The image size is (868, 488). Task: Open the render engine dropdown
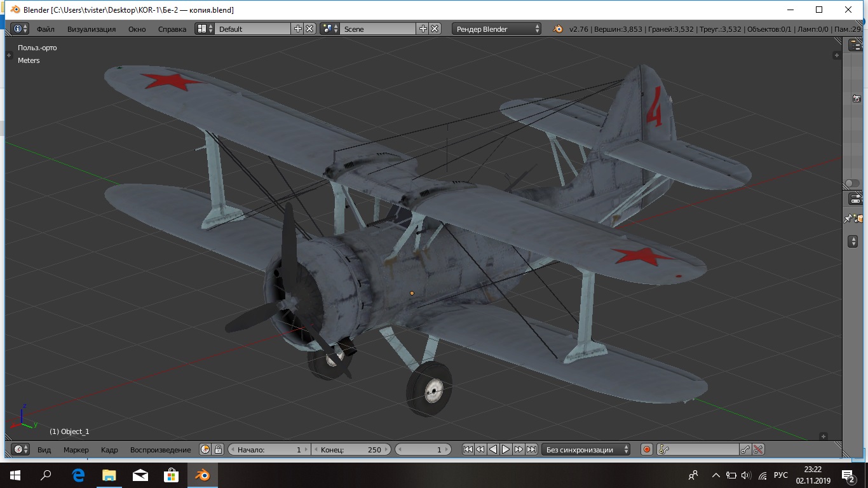click(496, 29)
